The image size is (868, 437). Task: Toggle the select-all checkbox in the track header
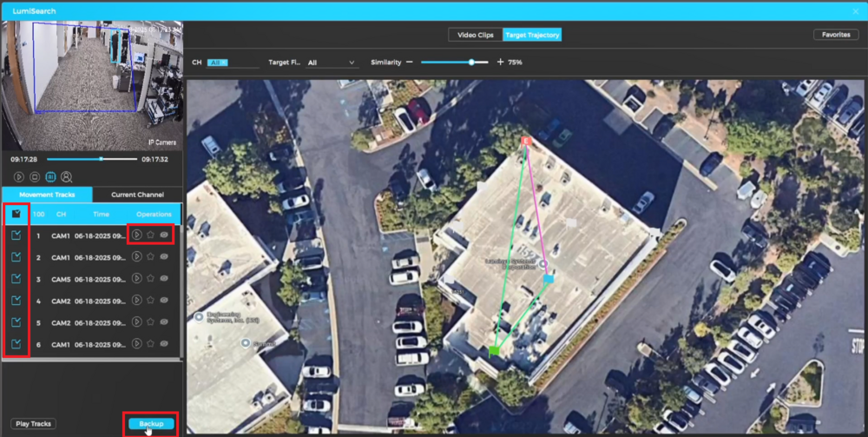[16, 214]
